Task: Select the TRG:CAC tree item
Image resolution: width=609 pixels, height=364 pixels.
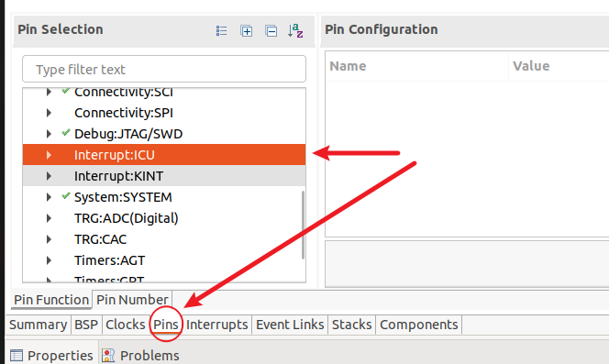Action: click(164, 239)
